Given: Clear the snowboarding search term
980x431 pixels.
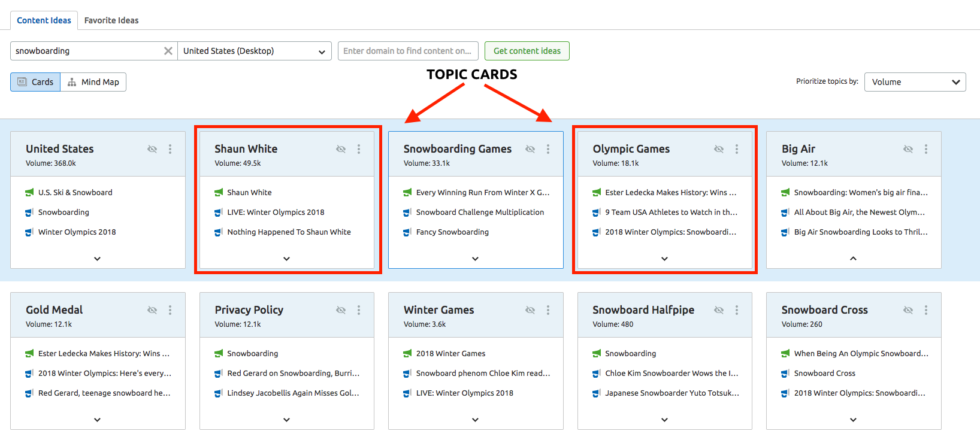Looking at the screenshot, I should (x=168, y=51).
